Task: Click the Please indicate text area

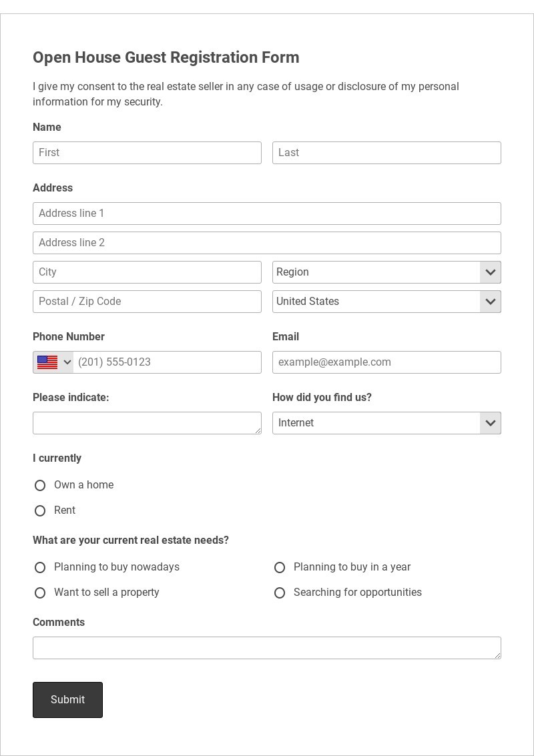Action: (x=147, y=423)
